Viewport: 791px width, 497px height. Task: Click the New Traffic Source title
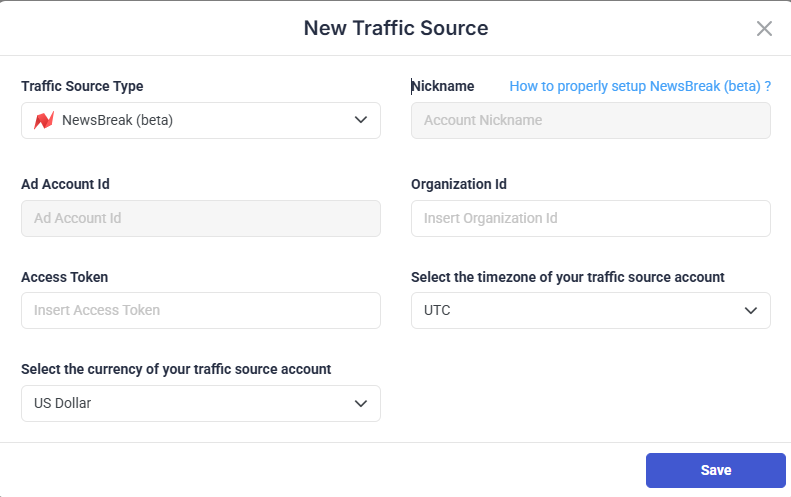coord(396,28)
